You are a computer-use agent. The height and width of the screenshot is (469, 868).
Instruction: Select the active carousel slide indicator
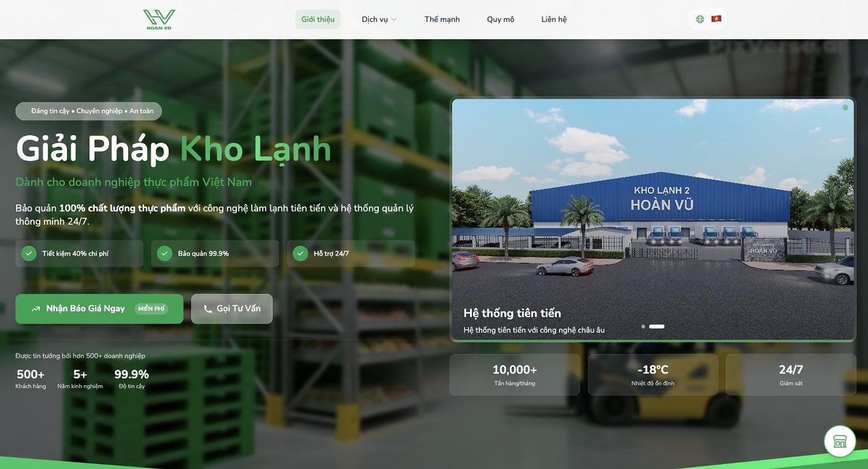pyautogui.click(x=657, y=326)
